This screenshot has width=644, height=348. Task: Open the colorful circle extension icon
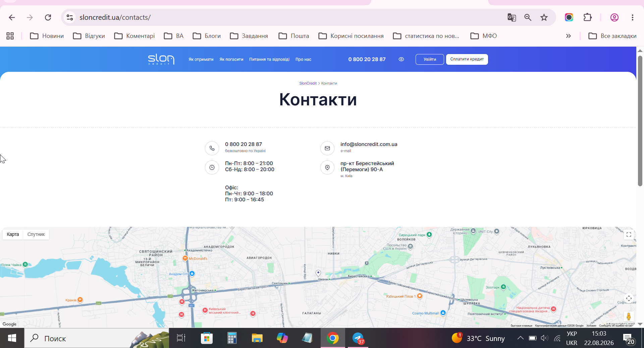click(x=569, y=17)
